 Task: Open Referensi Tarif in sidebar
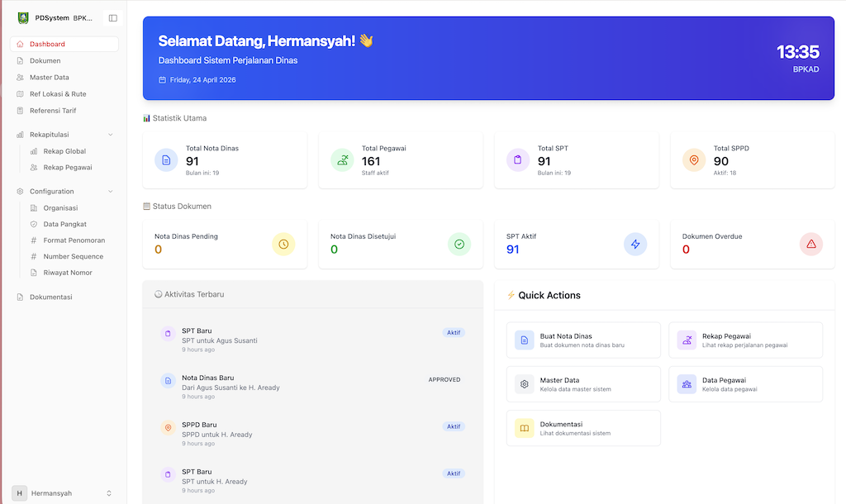[x=64, y=111]
